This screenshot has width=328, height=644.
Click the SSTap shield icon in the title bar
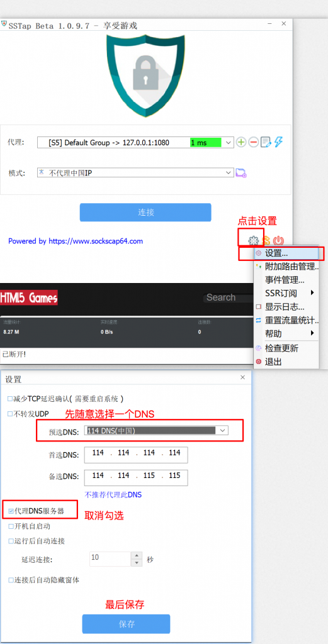[4, 24]
